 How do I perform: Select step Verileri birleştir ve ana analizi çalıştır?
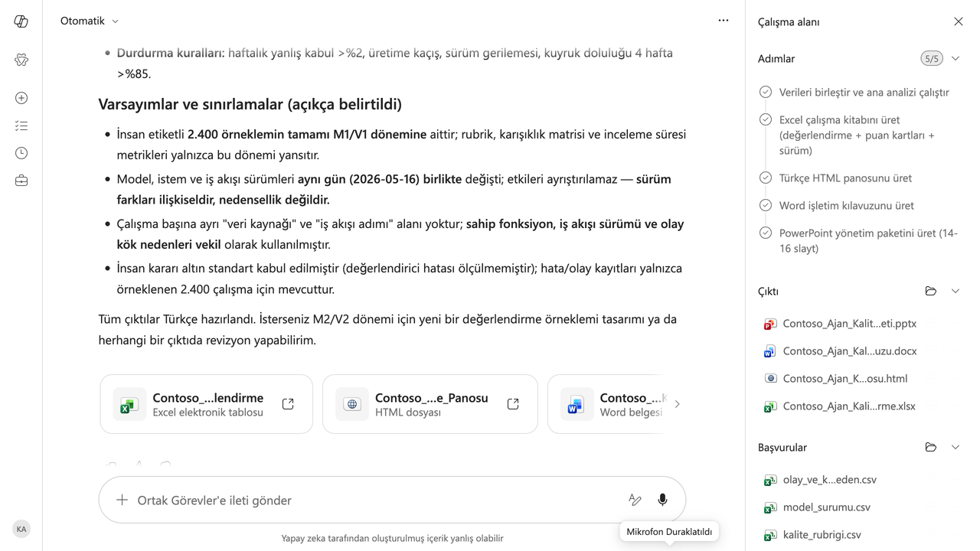tap(864, 93)
